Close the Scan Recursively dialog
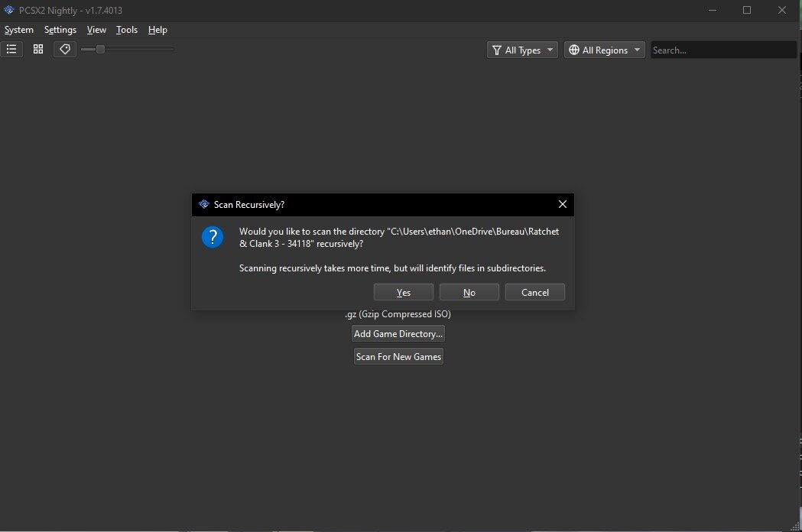 click(563, 204)
